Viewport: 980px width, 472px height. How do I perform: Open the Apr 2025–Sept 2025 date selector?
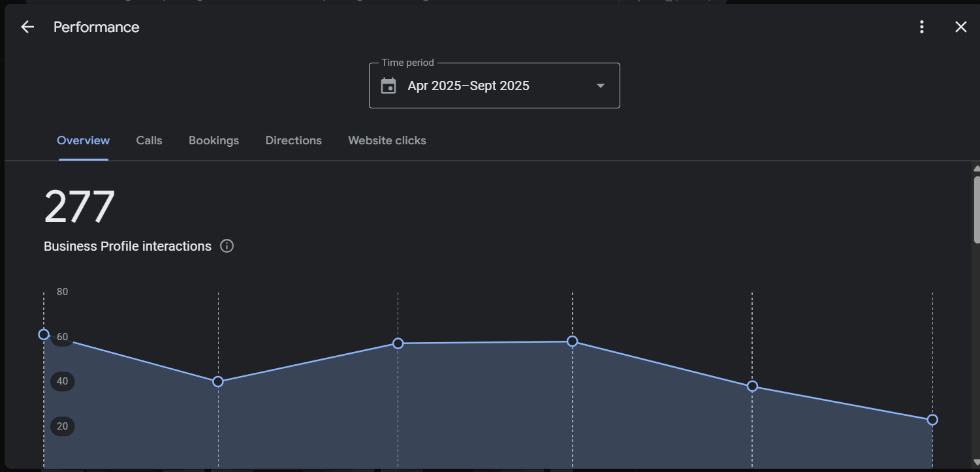[x=468, y=86]
